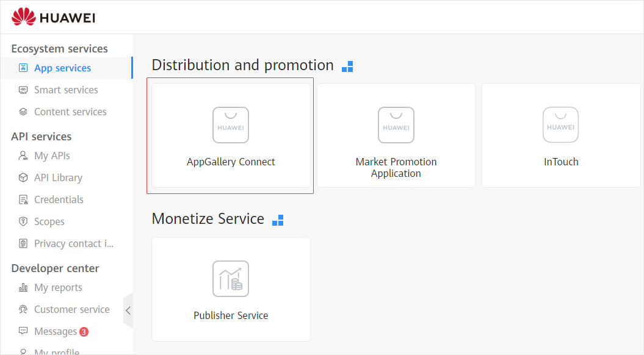Select the Scopes icon in the sidebar
Screen dimensions: 644x355
coord(23,221)
